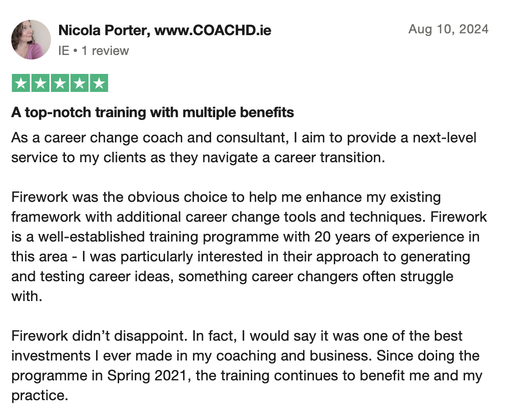This screenshot has height=420, width=507.
Task: Click the second green rating star
Action: click(x=40, y=83)
